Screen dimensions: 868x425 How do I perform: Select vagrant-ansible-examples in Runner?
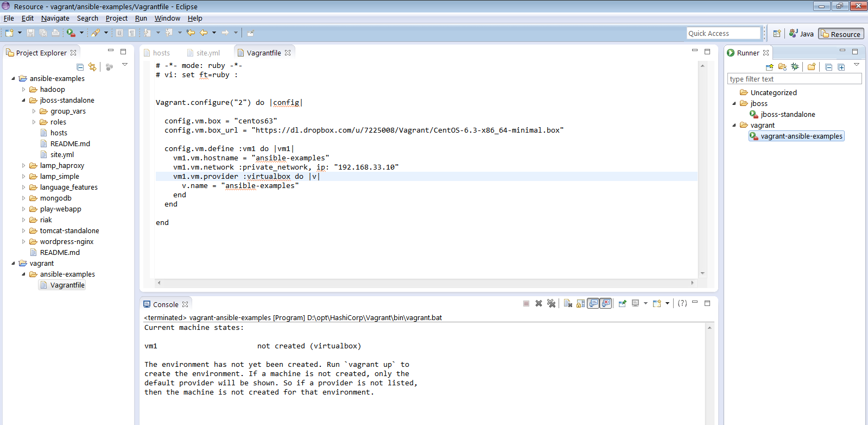point(796,136)
